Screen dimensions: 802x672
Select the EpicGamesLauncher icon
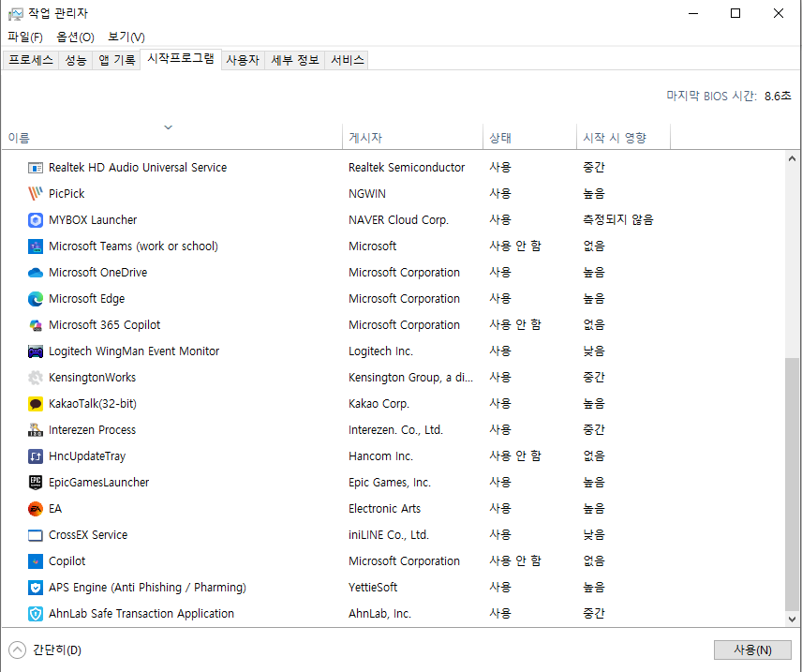pos(36,482)
